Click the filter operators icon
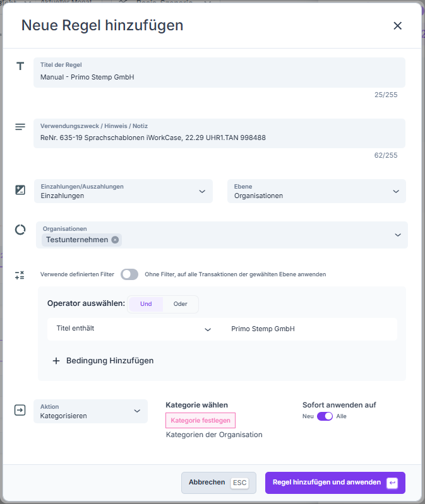This screenshot has width=425, height=504. point(20,275)
